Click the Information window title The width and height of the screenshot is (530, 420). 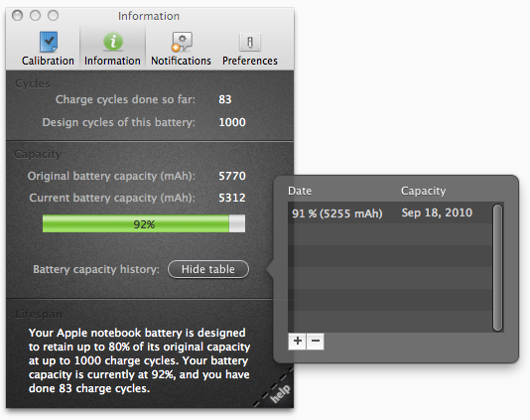point(149,16)
